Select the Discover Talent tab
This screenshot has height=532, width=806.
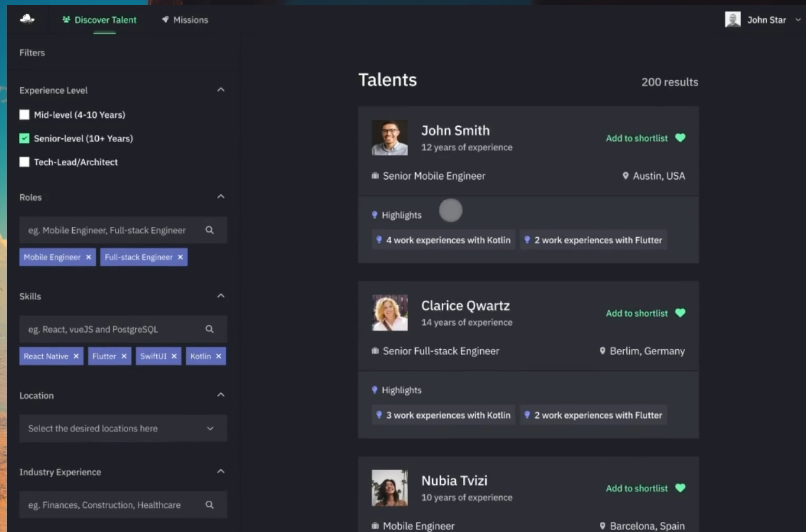click(99, 20)
